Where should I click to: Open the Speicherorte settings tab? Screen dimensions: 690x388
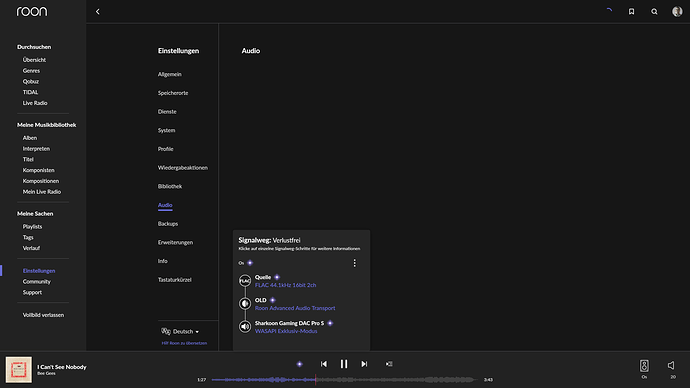[x=173, y=93]
